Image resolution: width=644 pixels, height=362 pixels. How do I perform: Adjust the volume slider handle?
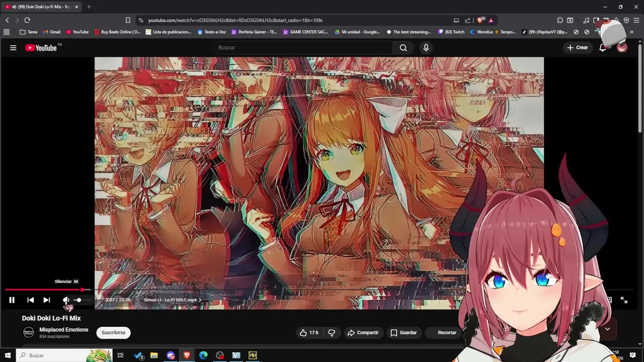[x=78, y=300]
